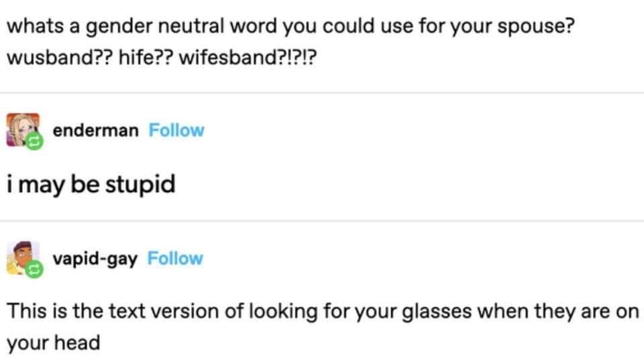Click the "whats a gender neutral word" line

[x=290, y=27]
